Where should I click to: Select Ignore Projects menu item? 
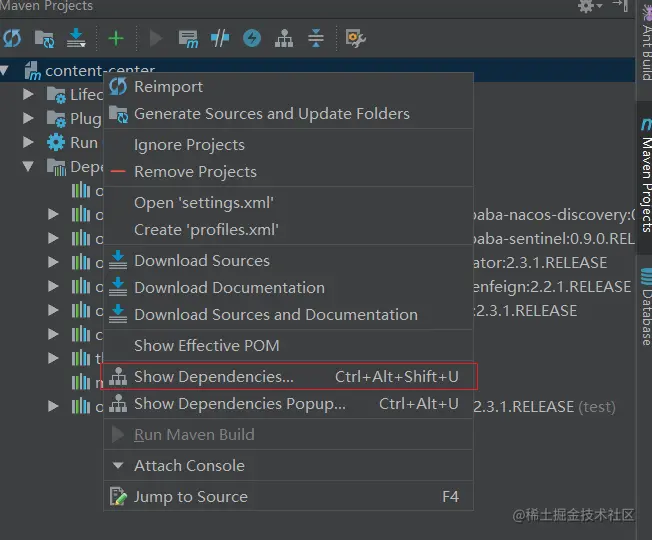[x=289, y=145]
